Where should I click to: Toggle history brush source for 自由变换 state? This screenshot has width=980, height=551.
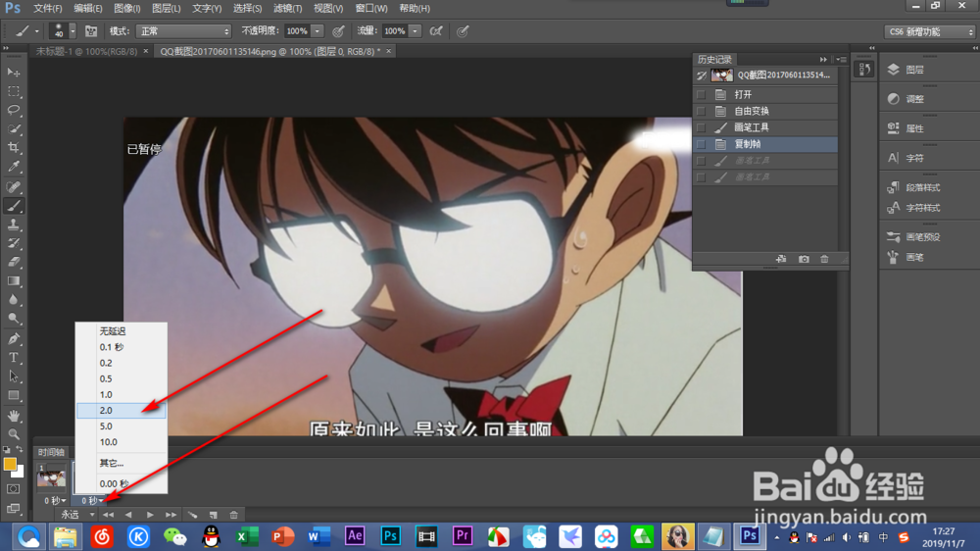[702, 111]
